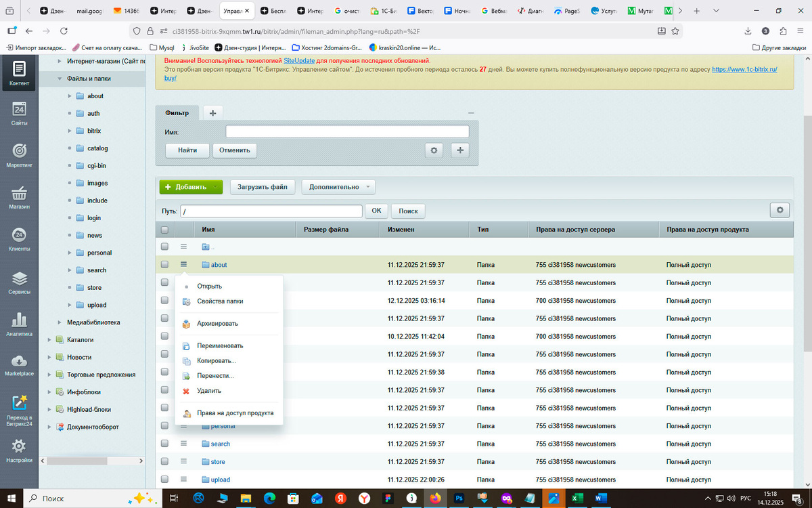Click the Отменить filter button
Screen dimensions: 812x508
coord(235,150)
